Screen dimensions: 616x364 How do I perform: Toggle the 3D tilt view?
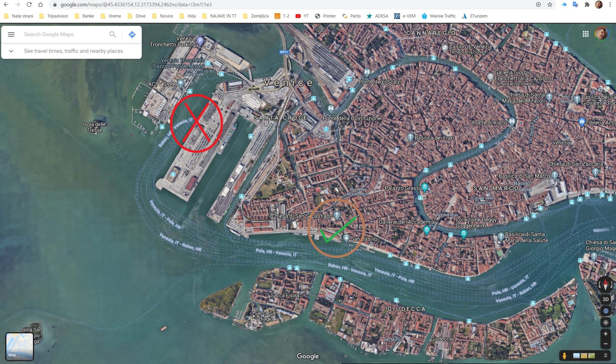click(x=605, y=299)
